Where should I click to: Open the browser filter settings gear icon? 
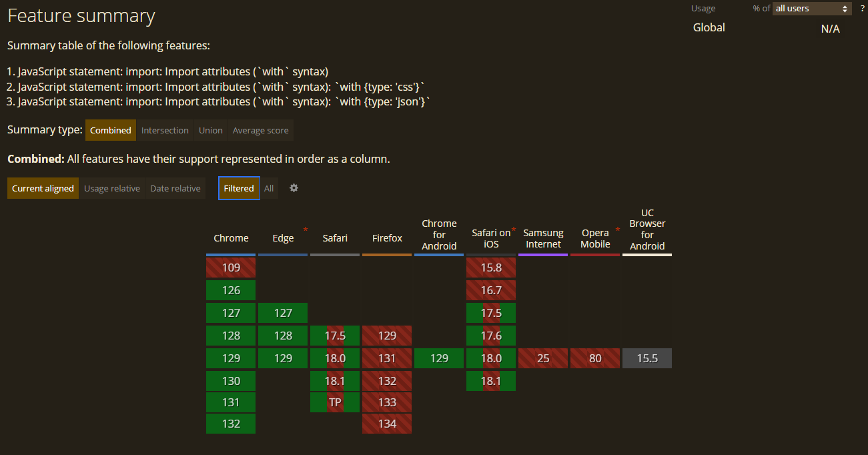click(294, 188)
